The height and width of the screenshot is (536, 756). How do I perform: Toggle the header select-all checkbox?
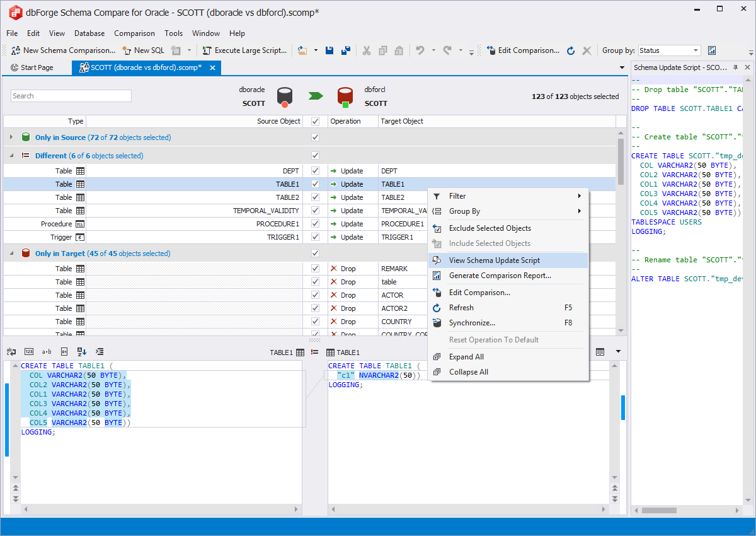point(315,121)
